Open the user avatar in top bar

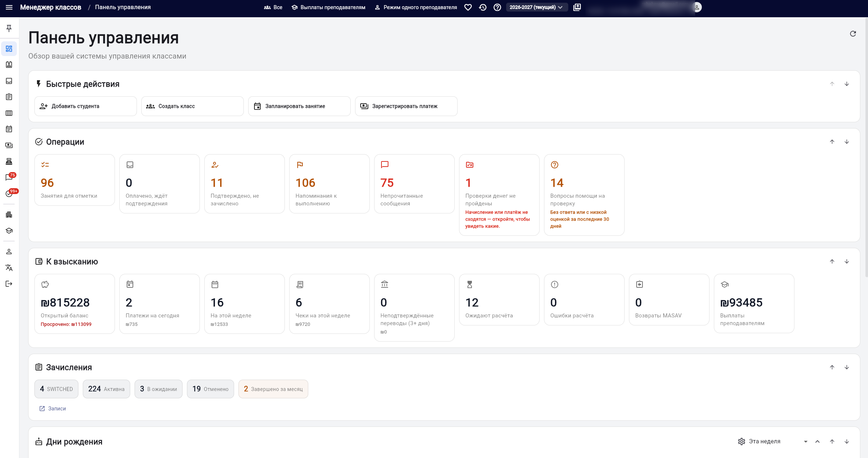point(697,7)
